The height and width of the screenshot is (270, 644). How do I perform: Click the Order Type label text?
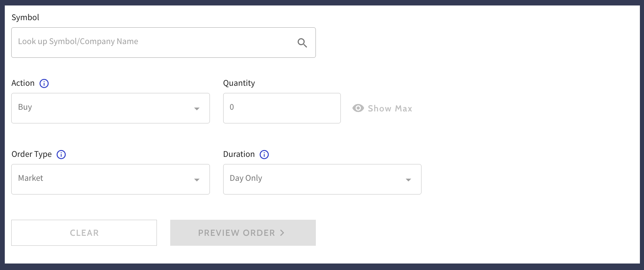pyautogui.click(x=31, y=154)
